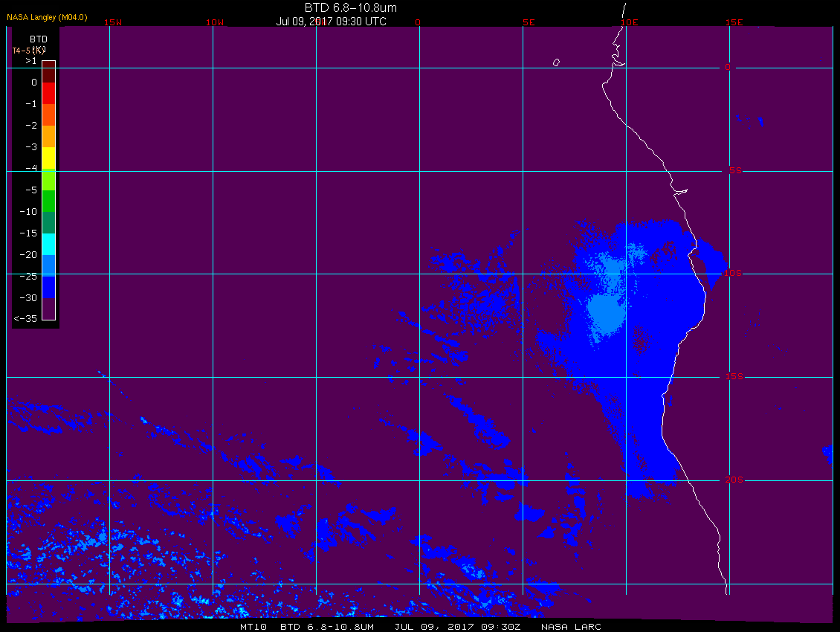The height and width of the screenshot is (632, 840).
Task: Select the '10S' latitude label
Action: (733, 274)
